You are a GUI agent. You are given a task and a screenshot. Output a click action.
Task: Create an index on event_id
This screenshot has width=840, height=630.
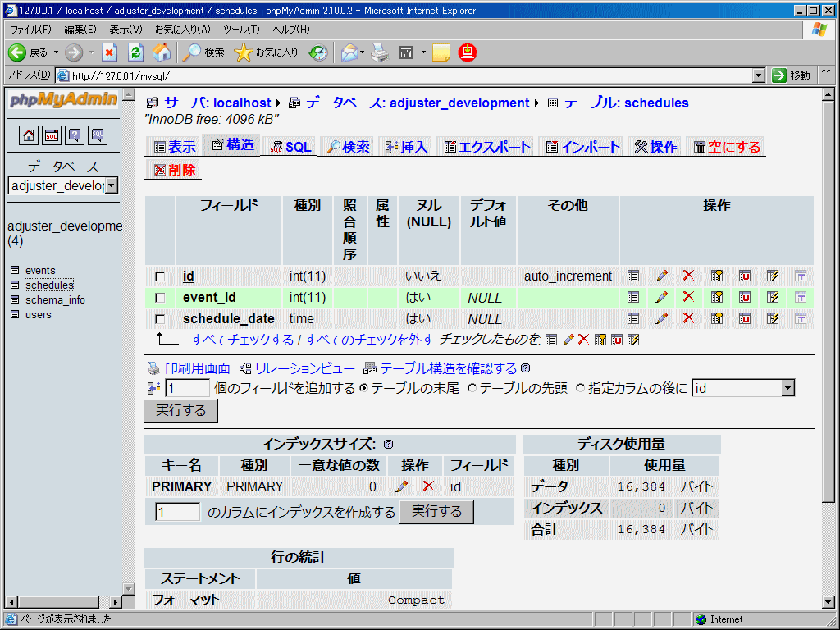click(x=772, y=297)
